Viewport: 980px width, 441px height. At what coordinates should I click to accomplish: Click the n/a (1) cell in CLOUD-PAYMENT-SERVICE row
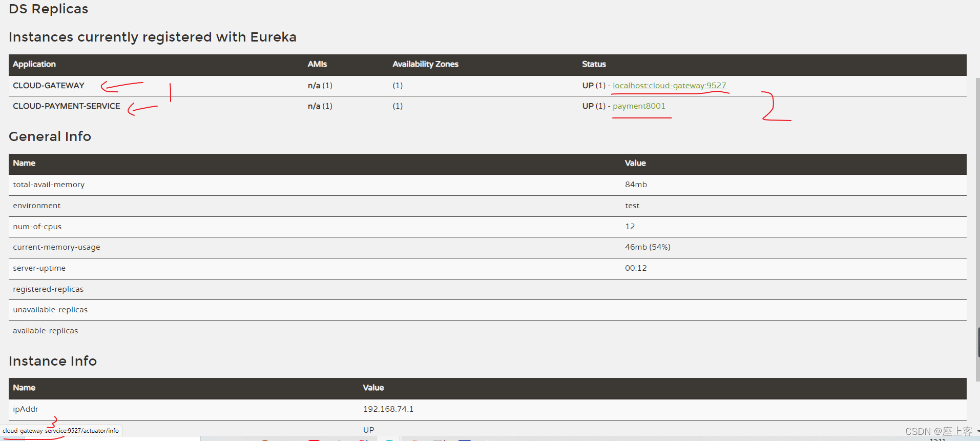point(320,106)
